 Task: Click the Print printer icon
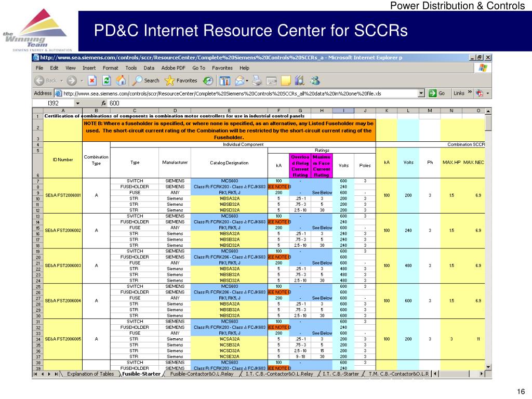[x=258, y=81]
